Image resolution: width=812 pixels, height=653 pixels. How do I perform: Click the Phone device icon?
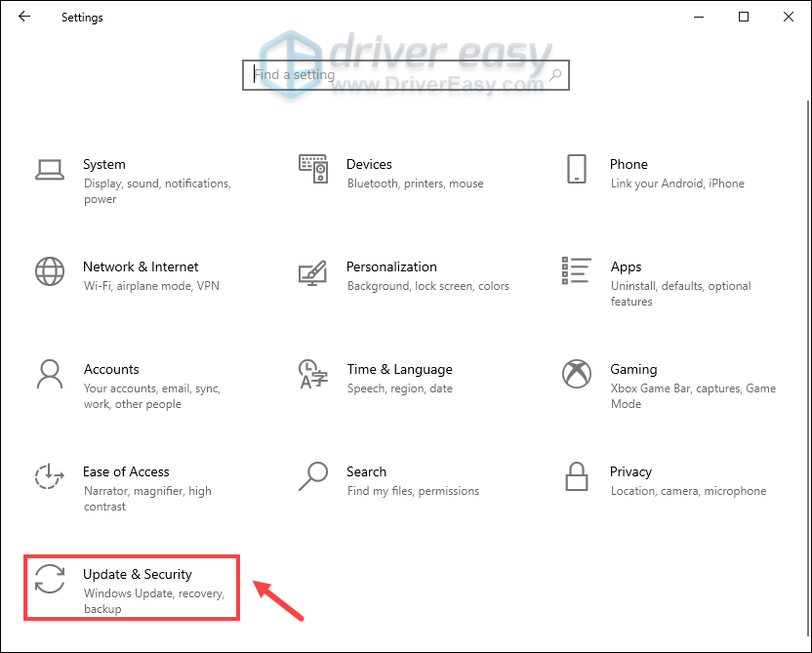[x=576, y=168]
